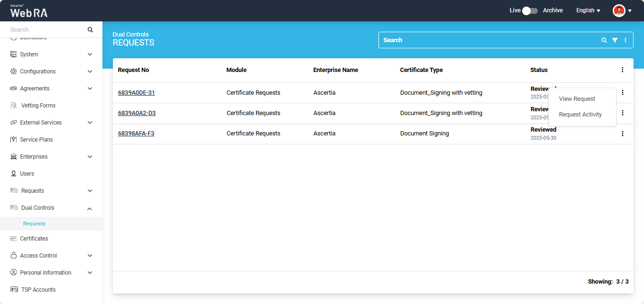Image resolution: width=644 pixels, height=304 pixels.
Task: Open actions menu for request 68398AFA-F3
Action: tap(622, 134)
